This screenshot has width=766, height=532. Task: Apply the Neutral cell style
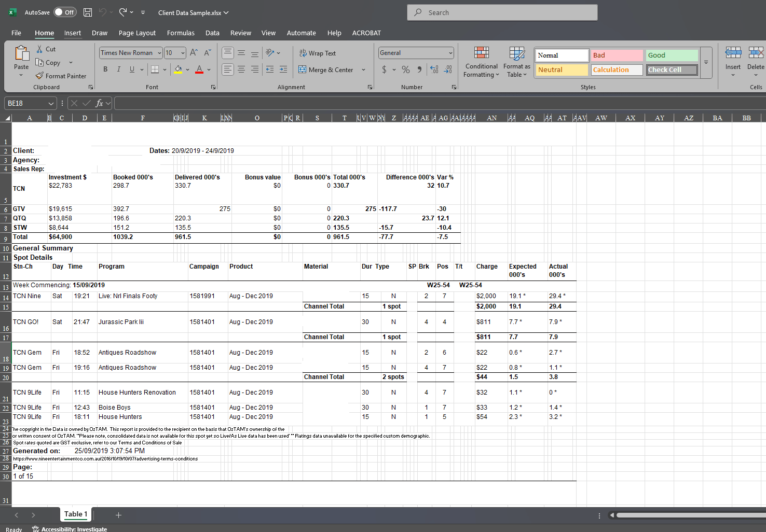[562, 69]
